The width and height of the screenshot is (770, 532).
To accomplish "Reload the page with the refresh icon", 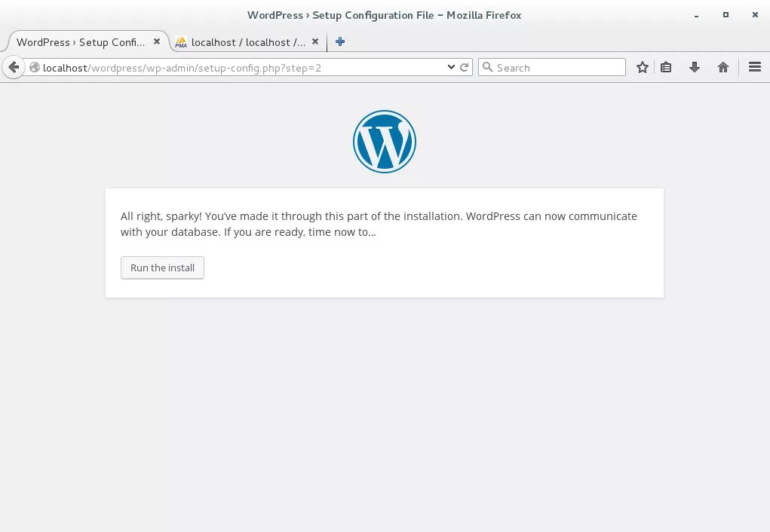I will [464, 67].
